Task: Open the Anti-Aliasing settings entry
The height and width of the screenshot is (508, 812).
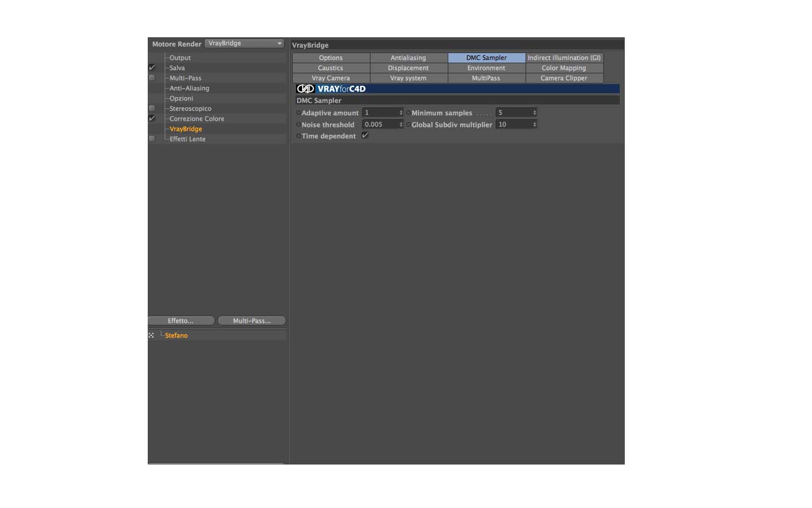Action: coord(189,88)
